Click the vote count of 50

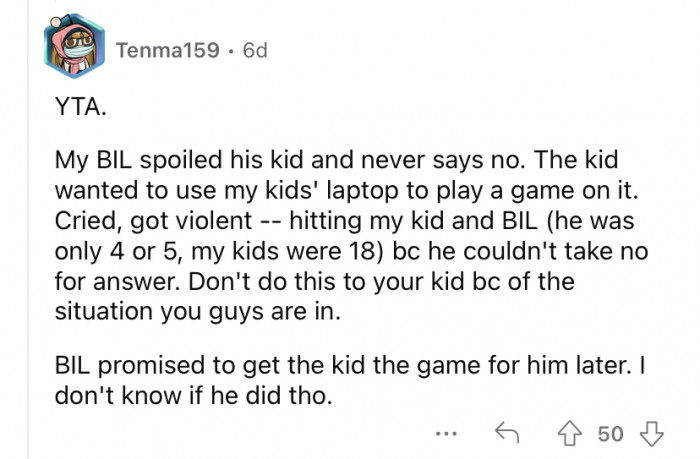pyautogui.click(x=610, y=432)
